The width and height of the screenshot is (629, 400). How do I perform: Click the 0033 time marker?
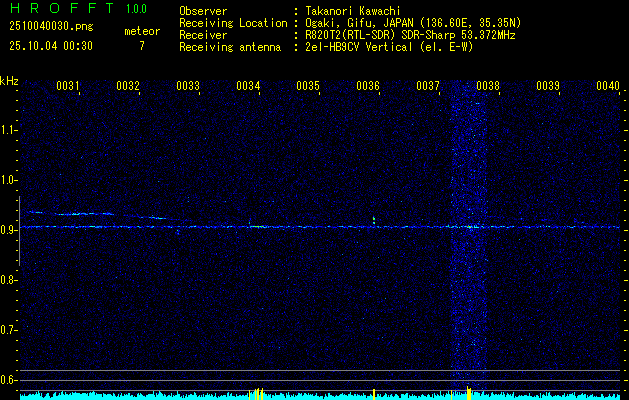pos(188,86)
